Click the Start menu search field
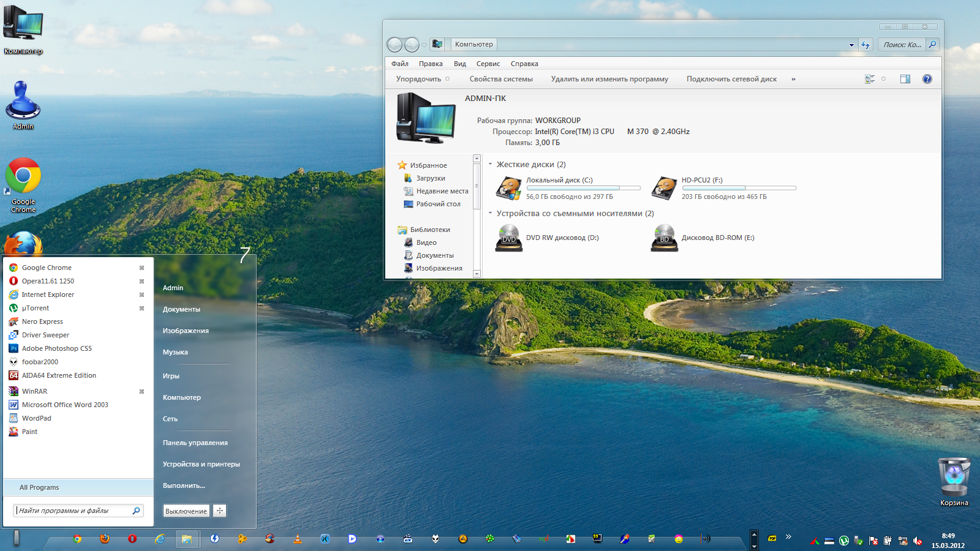The image size is (980, 551). (x=73, y=511)
